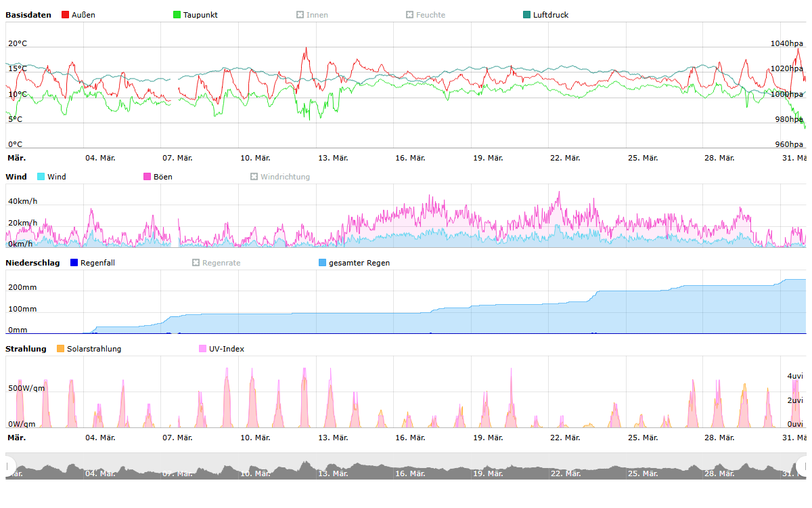Toggle the cyan Wind series marker
812x508 pixels.
point(41,177)
